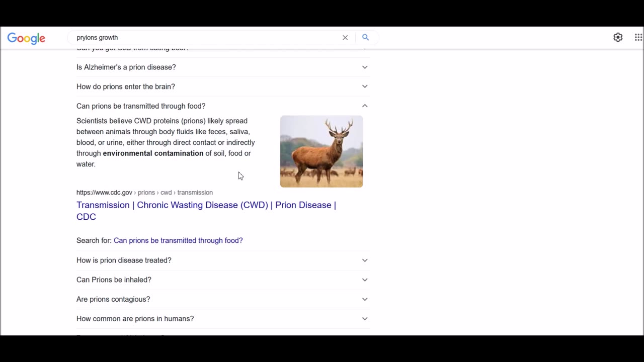Screen dimensions: 644x362
Task: Expand 'How do prions enter the brain?' chevron
Action: [365, 86]
